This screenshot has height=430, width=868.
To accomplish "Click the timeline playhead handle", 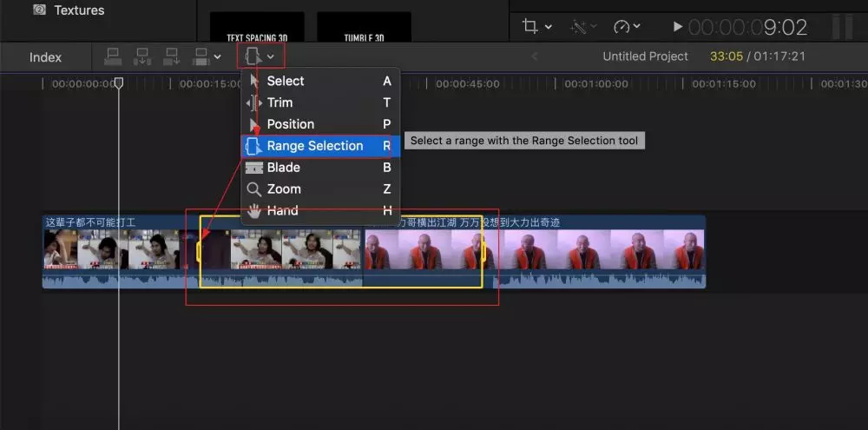I will [118, 83].
